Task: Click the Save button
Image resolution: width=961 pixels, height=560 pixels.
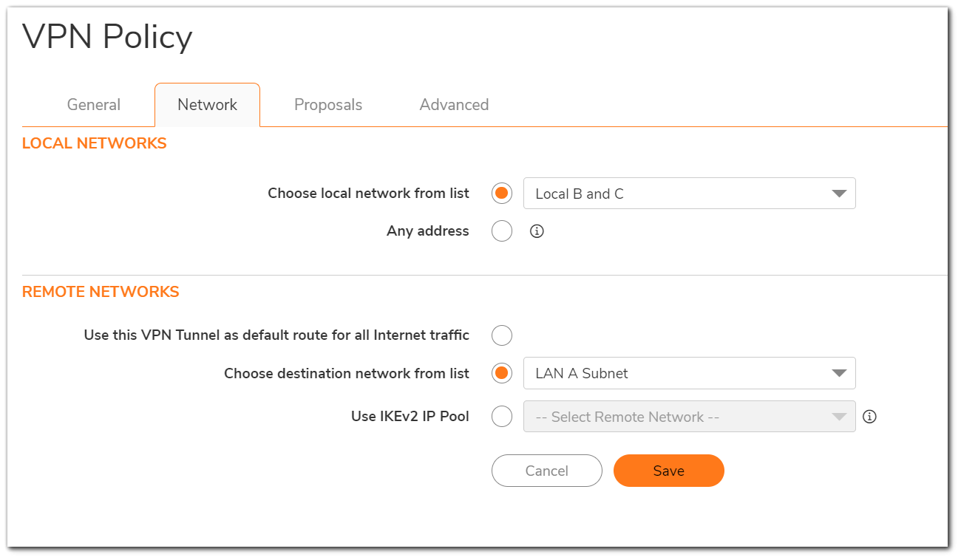Action: tap(669, 471)
